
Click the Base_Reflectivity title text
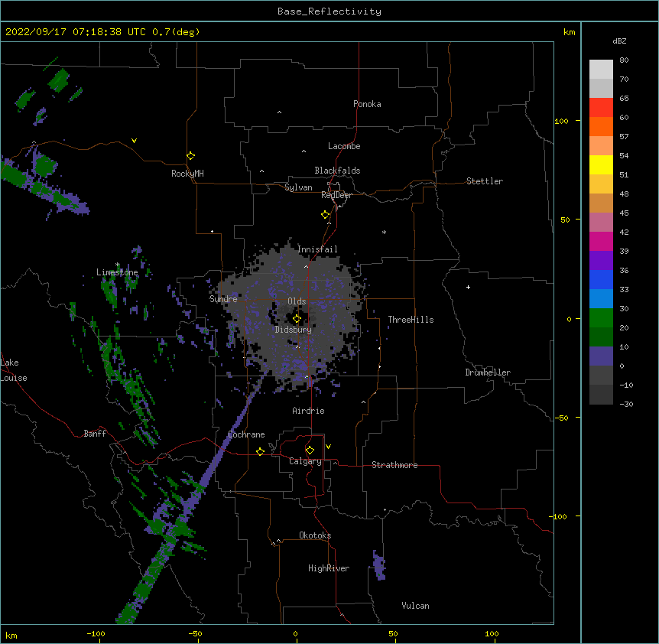329,11
